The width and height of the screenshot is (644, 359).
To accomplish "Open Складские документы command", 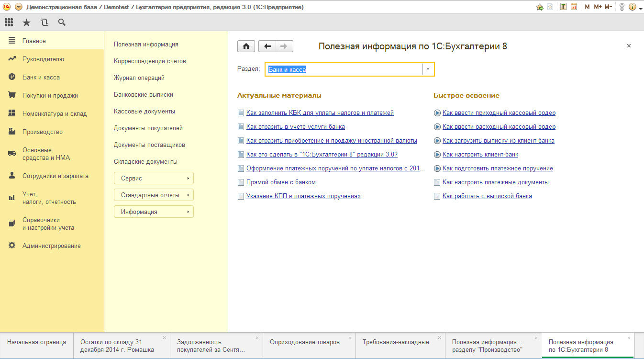I will point(145,162).
